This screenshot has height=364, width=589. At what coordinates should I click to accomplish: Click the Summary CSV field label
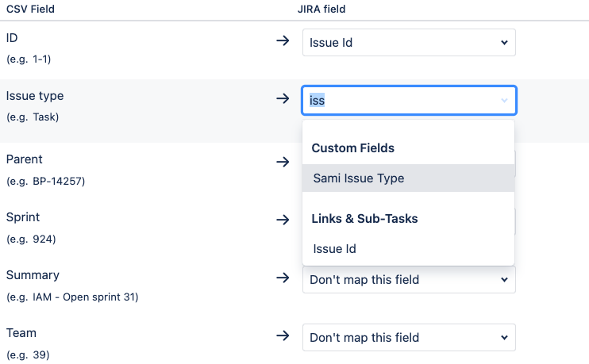[32, 275]
